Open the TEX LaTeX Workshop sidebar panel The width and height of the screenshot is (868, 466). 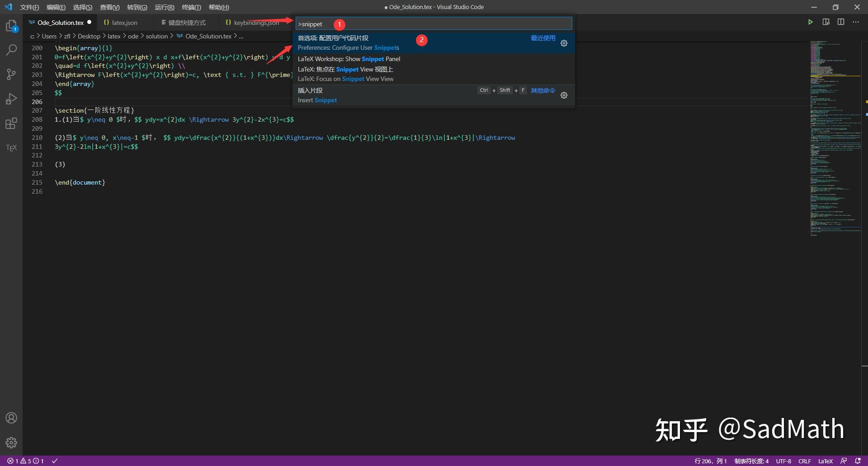11,147
